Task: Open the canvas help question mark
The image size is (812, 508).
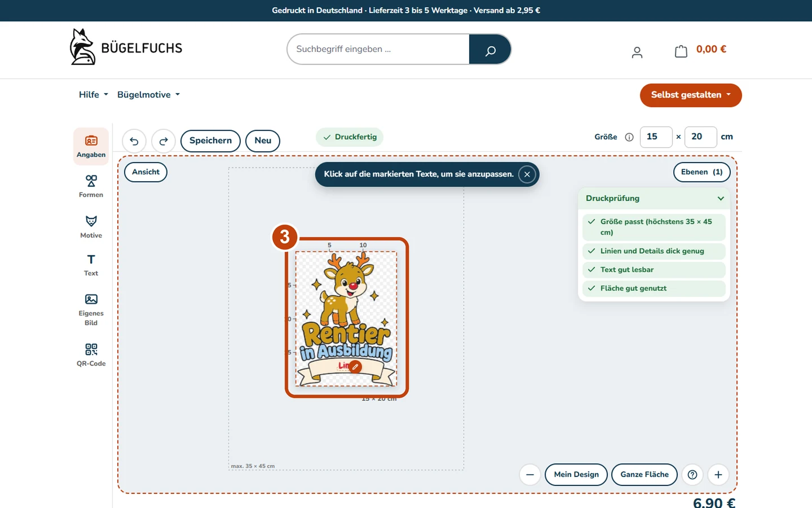Action: pos(692,475)
